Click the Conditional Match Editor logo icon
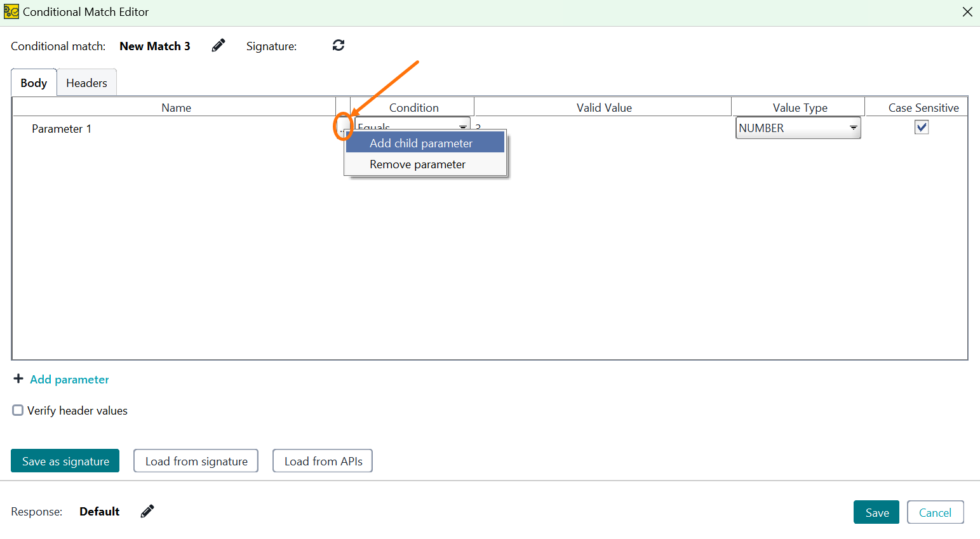980x539 pixels. 11,11
